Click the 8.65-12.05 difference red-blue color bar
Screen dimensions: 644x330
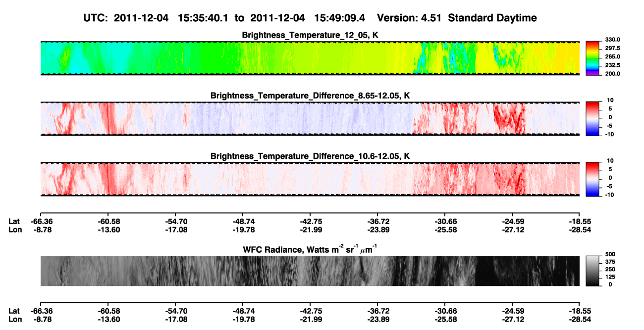pyautogui.click(x=593, y=118)
